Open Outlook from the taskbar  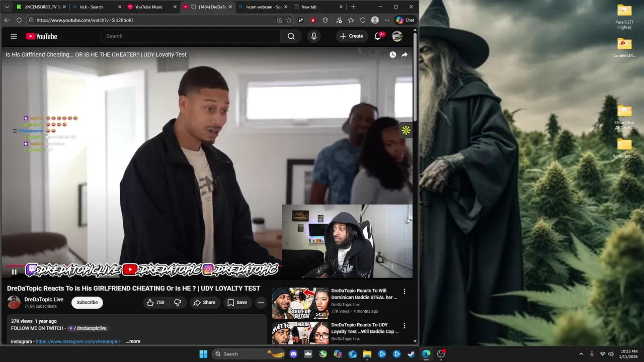click(x=353, y=354)
